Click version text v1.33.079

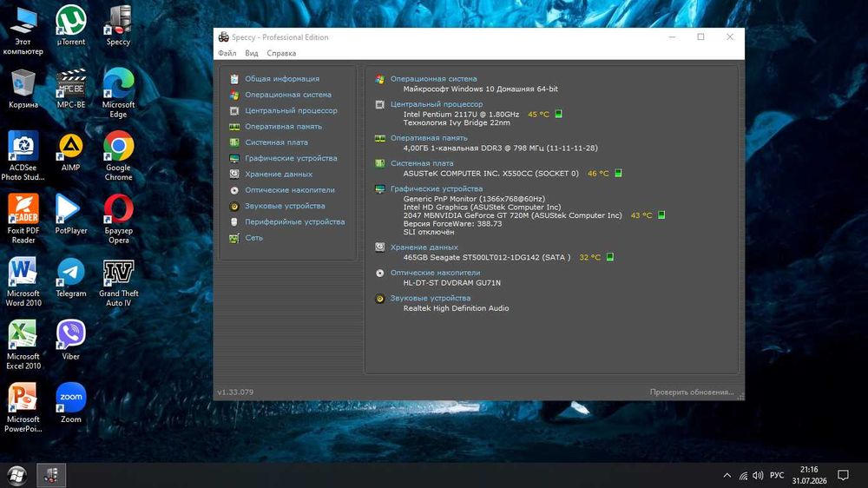235,392
